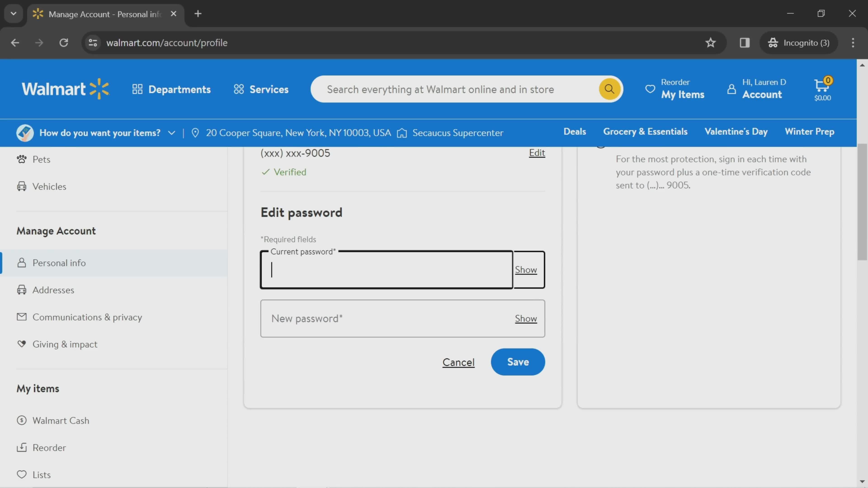
Task: Click the yellow search magnifier button
Action: [x=609, y=89]
